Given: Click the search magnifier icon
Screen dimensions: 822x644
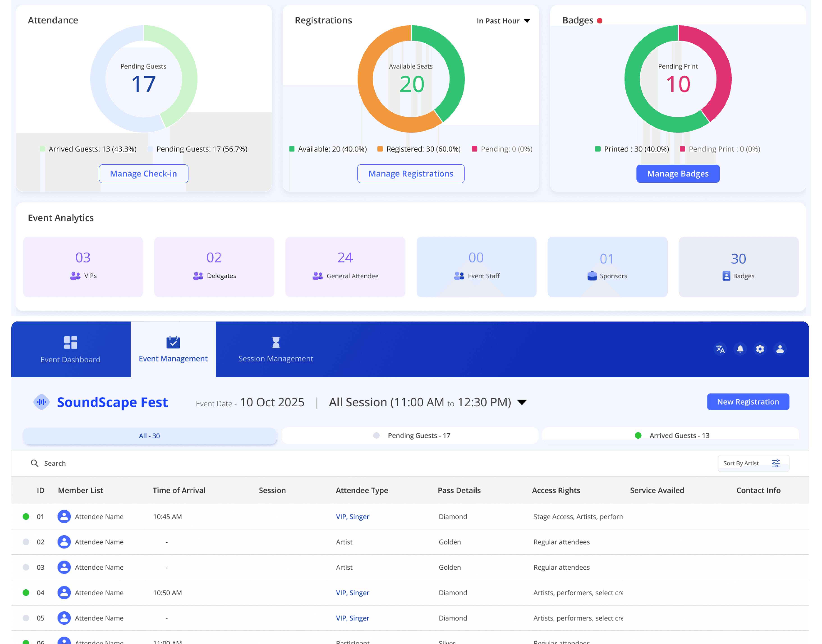Looking at the screenshot, I should [34, 463].
